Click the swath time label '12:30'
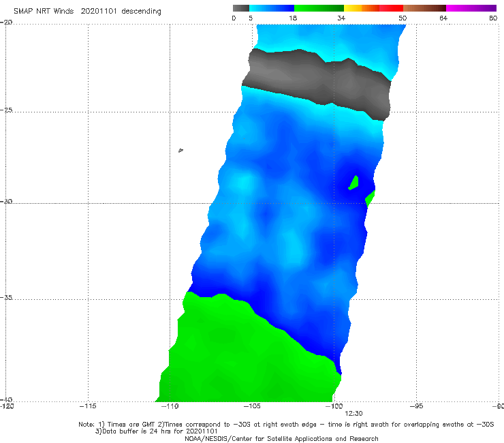Viewport: 504px width, 443px height. 353,414
